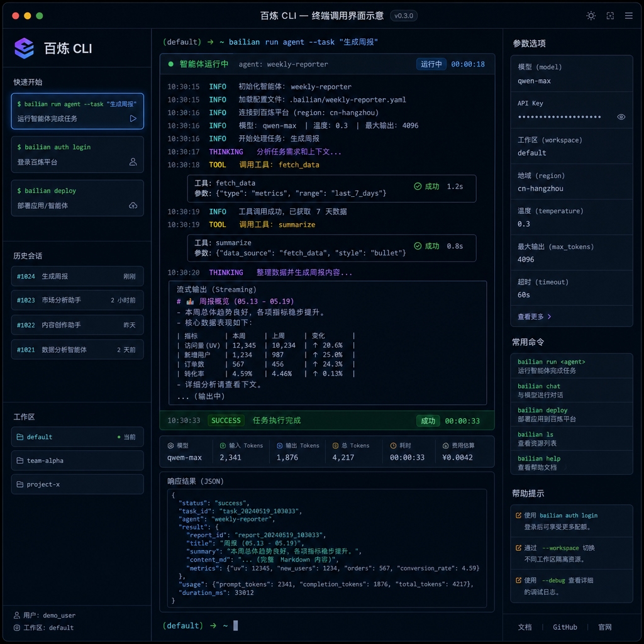Click the workspace field value default
The height and width of the screenshot is (644, 644).
pyautogui.click(x=532, y=153)
